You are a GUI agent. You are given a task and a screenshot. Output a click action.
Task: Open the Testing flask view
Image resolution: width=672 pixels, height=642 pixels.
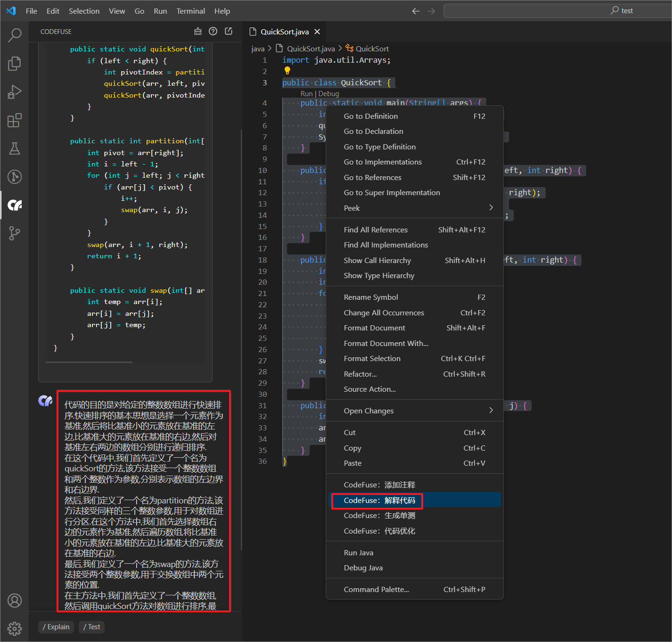15,148
